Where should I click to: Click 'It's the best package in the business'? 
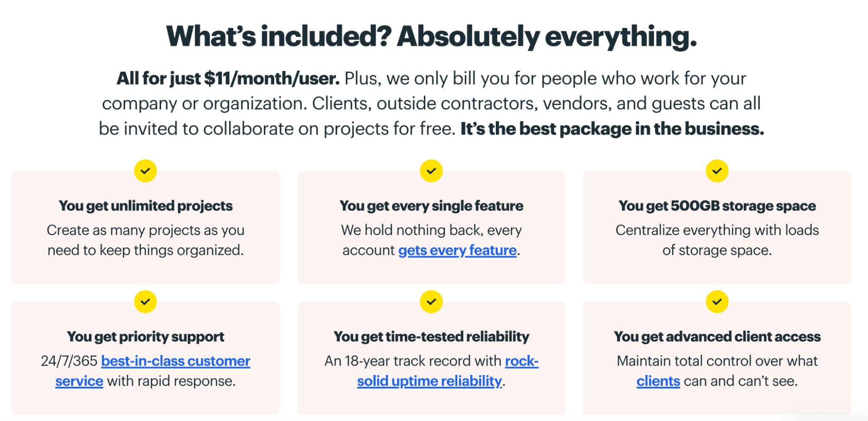point(612,129)
